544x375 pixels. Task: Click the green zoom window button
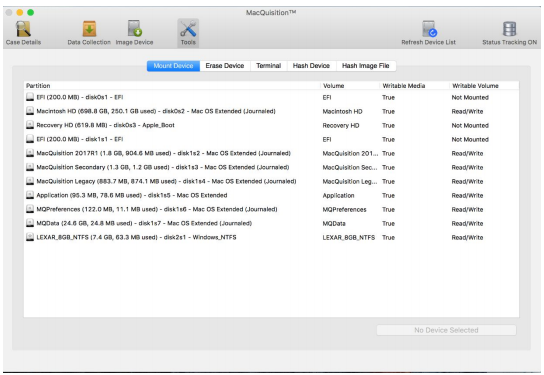[31, 12]
